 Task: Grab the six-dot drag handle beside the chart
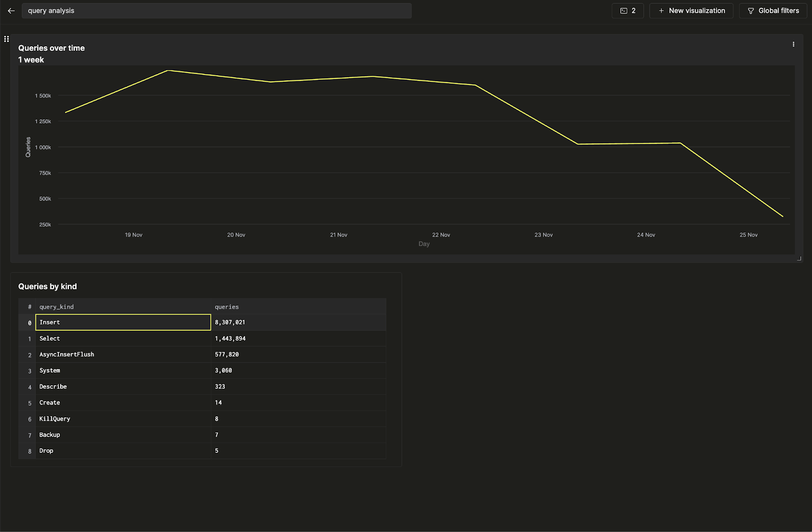(x=7, y=39)
